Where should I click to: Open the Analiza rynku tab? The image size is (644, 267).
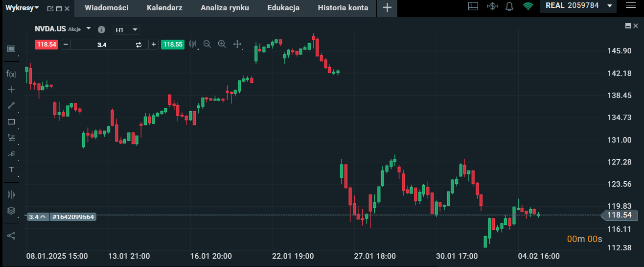tap(225, 8)
